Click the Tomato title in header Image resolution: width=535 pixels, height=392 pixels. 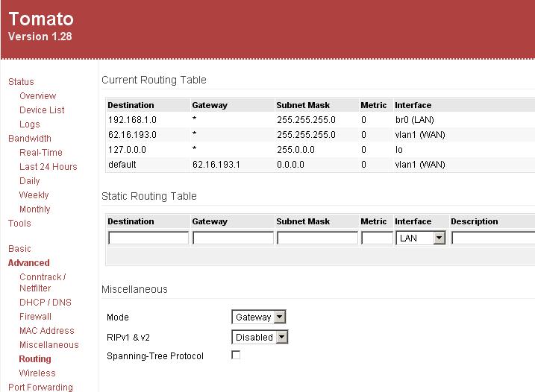tap(41, 19)
